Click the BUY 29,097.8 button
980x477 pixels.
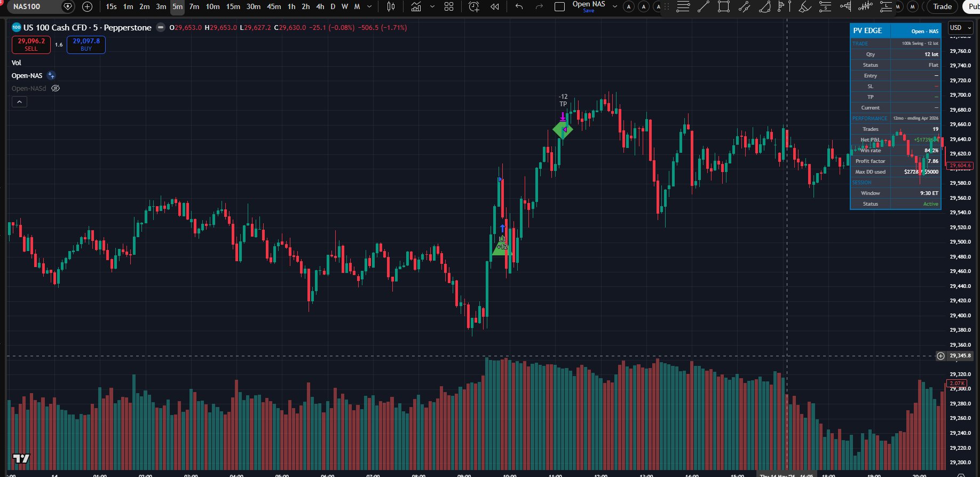click(x=86, y=44)
